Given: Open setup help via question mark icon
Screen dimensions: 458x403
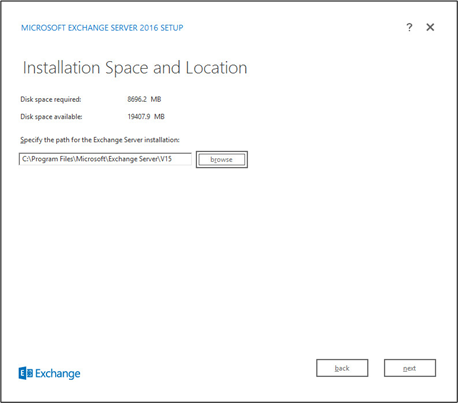Looking at the screenshot, I should pos(409,27).
